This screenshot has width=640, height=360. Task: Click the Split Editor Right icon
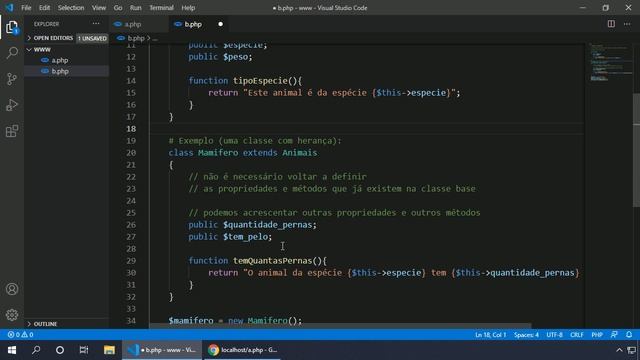click(x=611, y=24)
